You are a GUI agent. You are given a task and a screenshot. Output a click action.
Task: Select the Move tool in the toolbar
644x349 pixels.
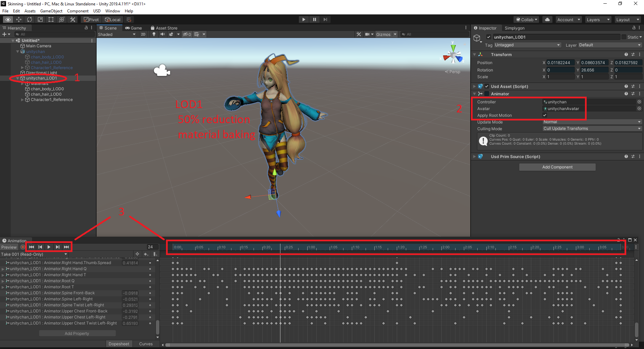click(x=19, y=19)
